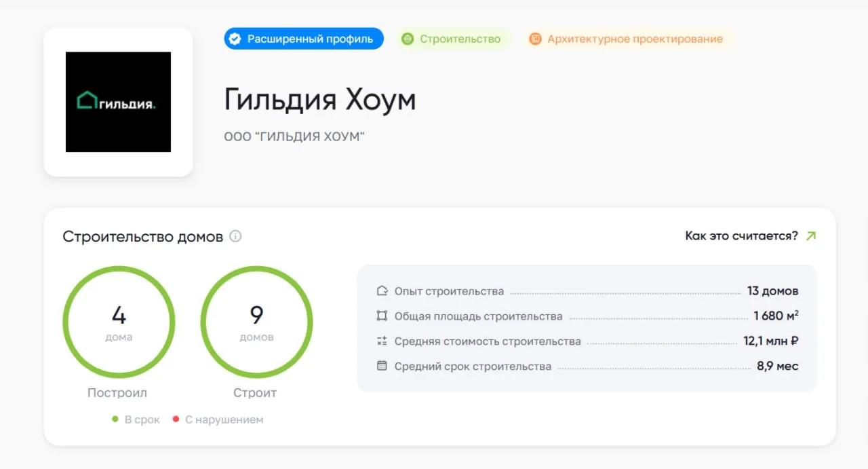This screenshot has height=469, width=868.
Task: Click the Средний срок строительства row label
Action: coord(473,367)
